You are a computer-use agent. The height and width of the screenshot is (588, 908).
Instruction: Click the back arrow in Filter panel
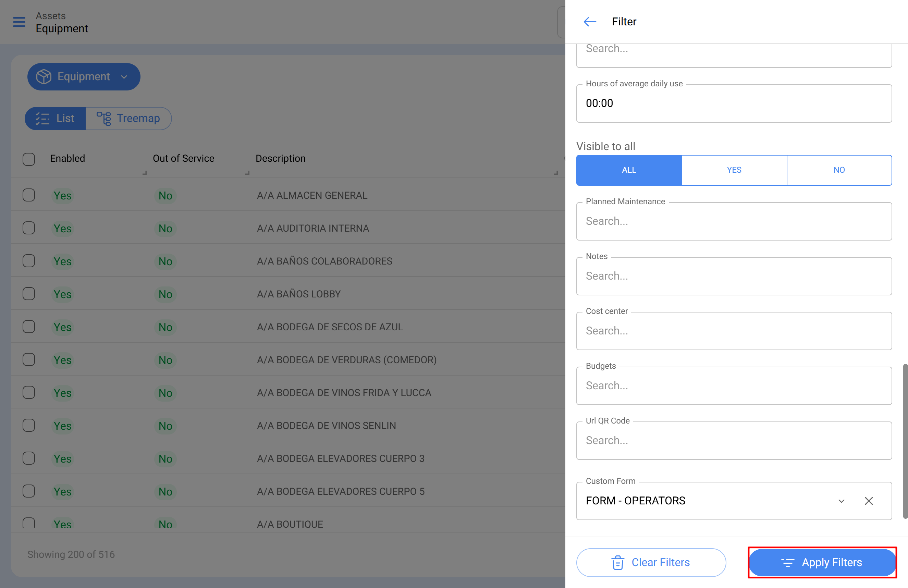(590, 22)
